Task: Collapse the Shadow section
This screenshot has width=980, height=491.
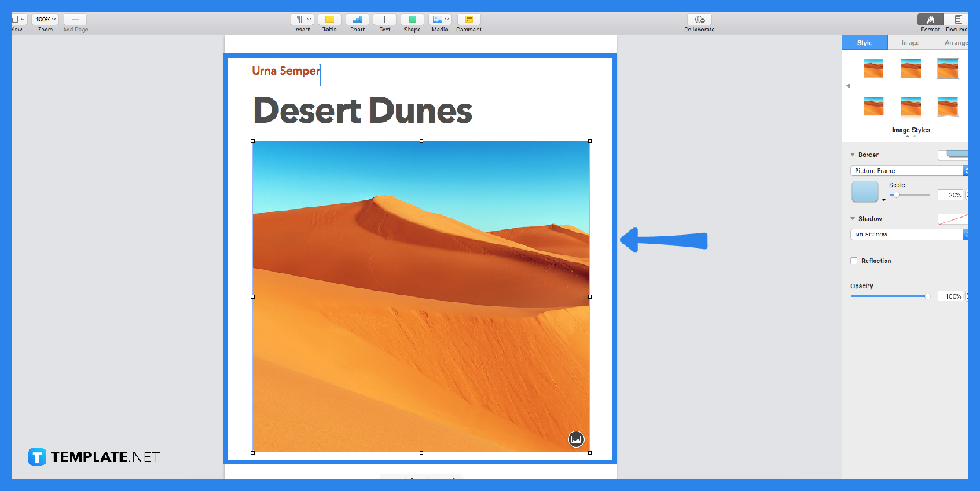Action: [x=853, y=218]
